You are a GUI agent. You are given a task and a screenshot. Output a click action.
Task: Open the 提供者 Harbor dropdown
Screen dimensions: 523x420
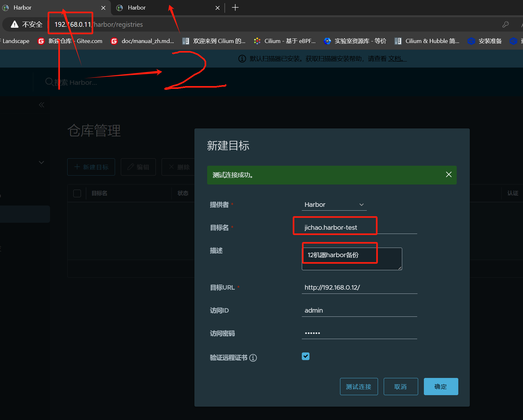[334, 205]
